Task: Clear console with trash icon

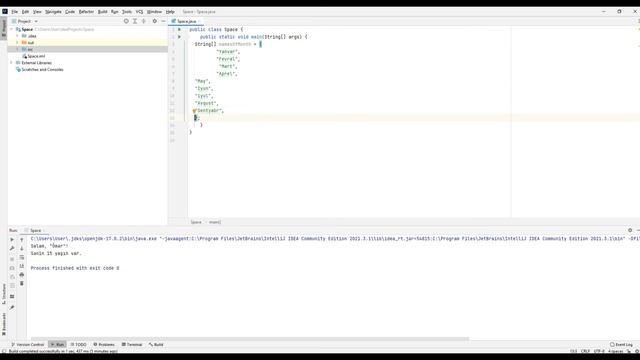Action: pyautogui.click(x=22, y=283)
